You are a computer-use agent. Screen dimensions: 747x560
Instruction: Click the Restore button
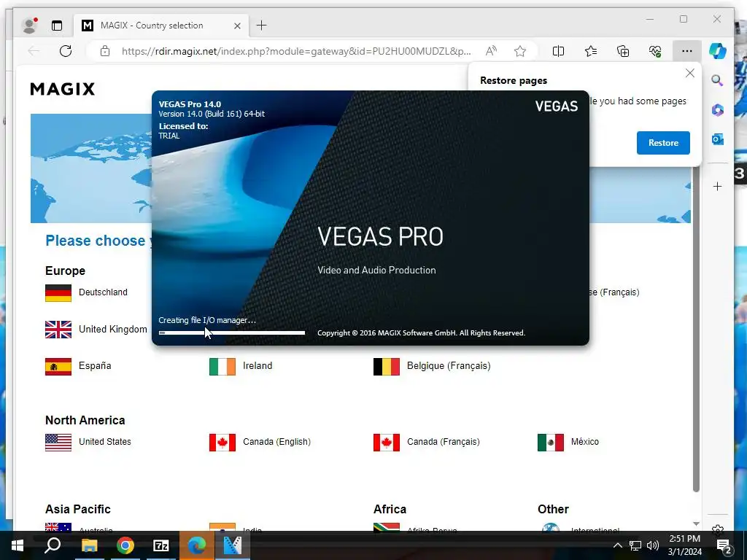click(x=663, y=143)
